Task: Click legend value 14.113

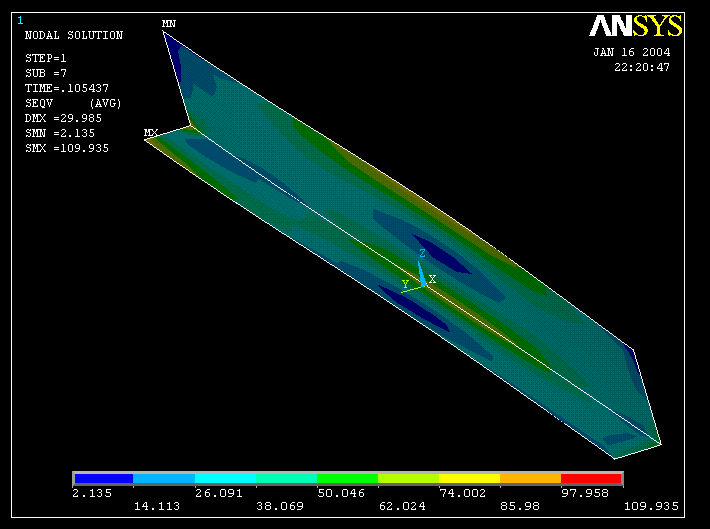Action: pyautogui.click(x=157, y=506)
